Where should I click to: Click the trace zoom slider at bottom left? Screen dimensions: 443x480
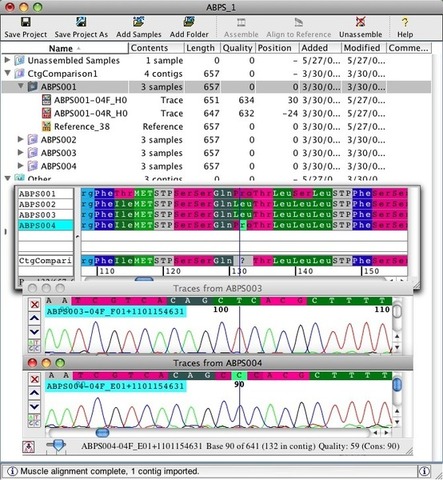click(57, 445)
